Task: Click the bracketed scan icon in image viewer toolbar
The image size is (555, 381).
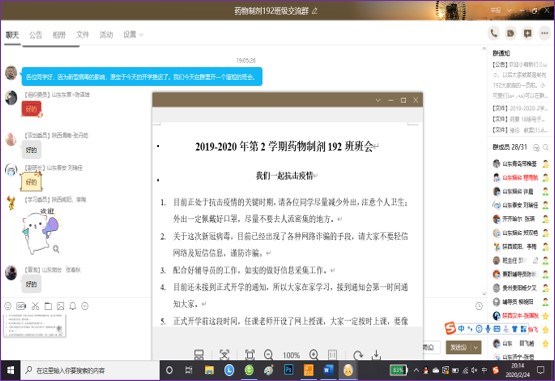Action: (224, 354)
